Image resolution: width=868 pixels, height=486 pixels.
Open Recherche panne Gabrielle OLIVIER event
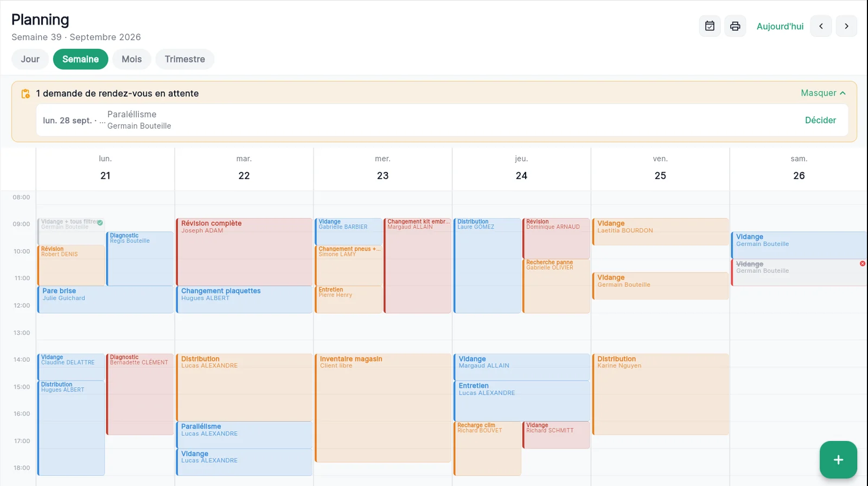coord(556,286)
